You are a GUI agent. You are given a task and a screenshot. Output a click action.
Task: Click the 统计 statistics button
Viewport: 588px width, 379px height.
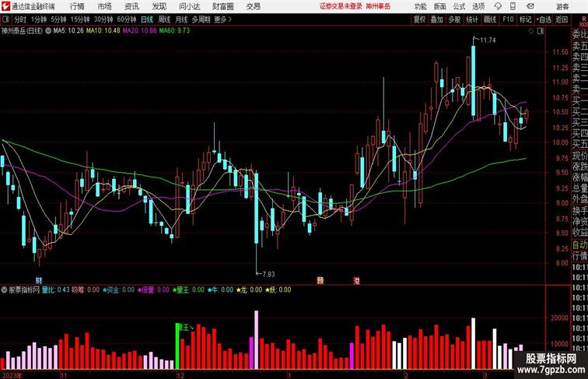472,19
